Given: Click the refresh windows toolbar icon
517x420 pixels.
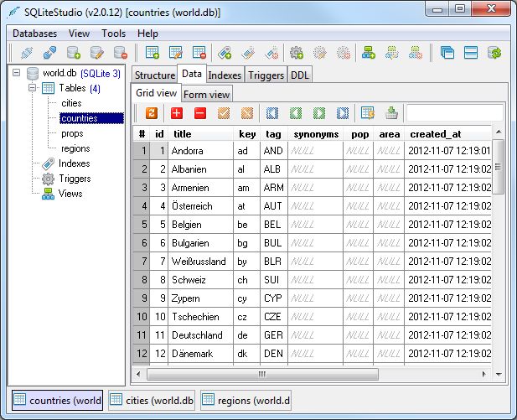Looking at the screenshot, I should (x=494, y=53).
